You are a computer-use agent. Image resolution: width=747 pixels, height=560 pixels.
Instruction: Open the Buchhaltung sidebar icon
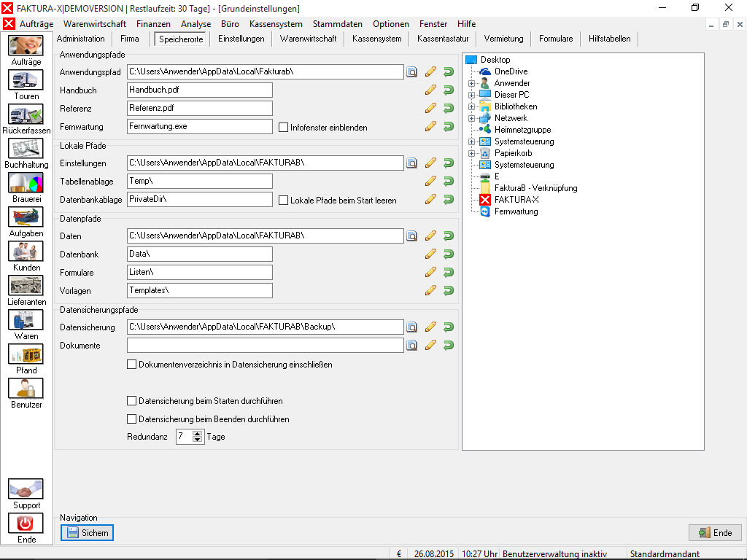(26, 148)
